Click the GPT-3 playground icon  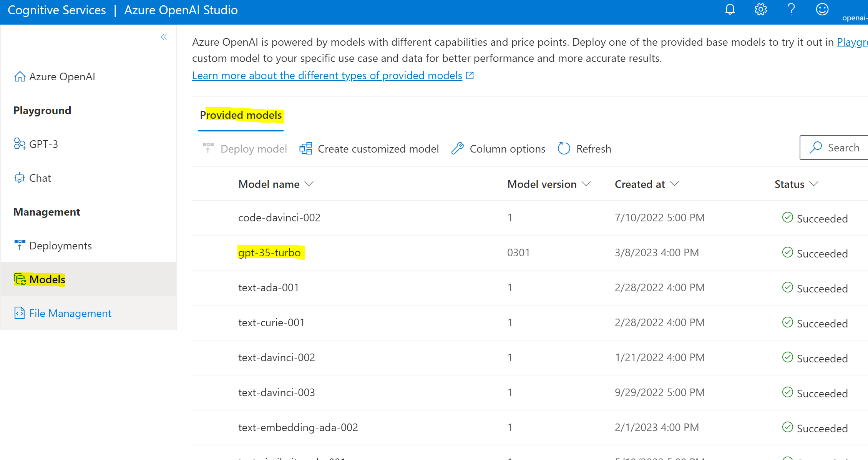(20, 144)
